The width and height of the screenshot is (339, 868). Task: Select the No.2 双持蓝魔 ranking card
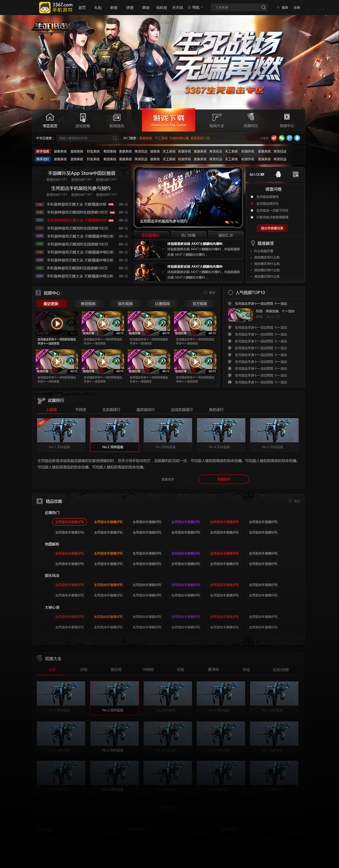(x=115, y=435)
